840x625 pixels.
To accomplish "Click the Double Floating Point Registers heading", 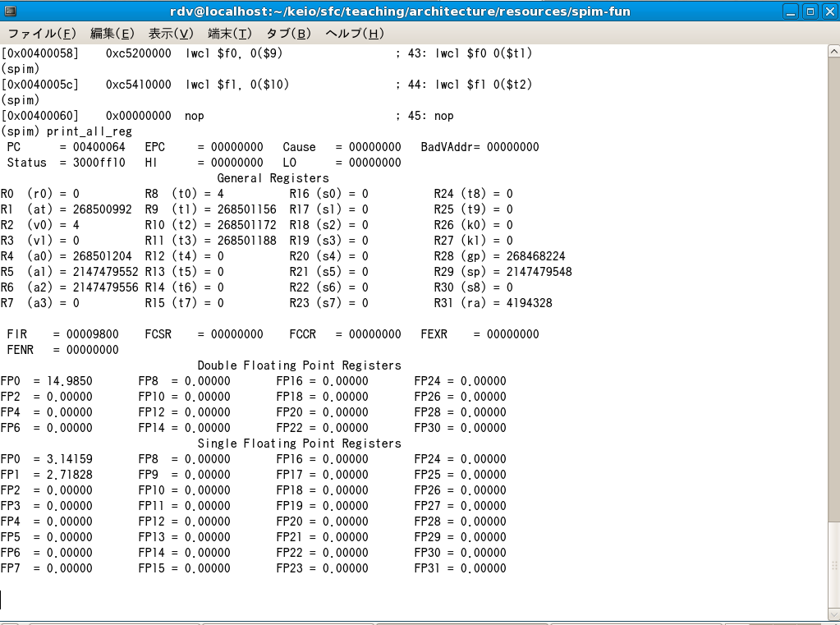I will tap(299, 365).
